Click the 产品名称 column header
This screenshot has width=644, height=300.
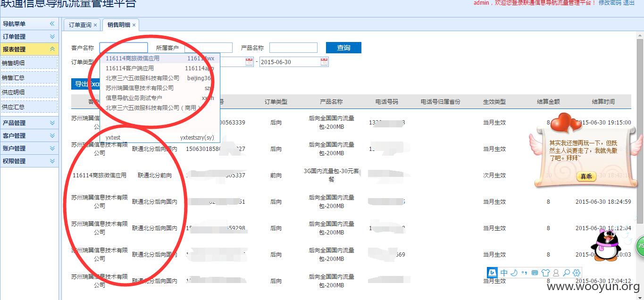tap(332, 102)
